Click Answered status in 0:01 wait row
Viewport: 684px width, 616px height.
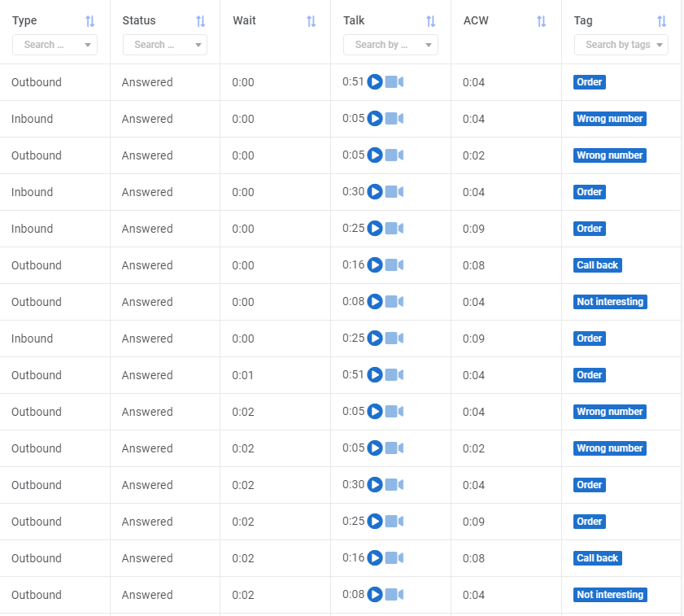click(147, 375)
